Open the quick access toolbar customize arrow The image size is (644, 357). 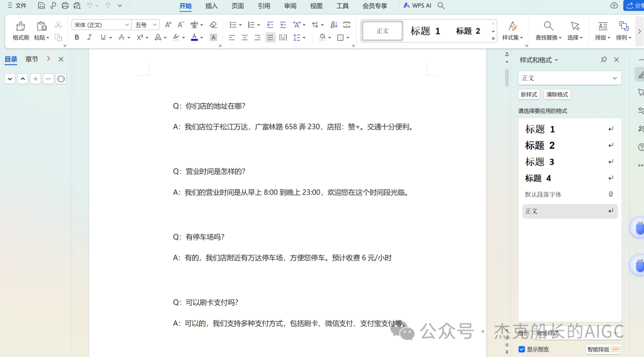tap(119, 6)
